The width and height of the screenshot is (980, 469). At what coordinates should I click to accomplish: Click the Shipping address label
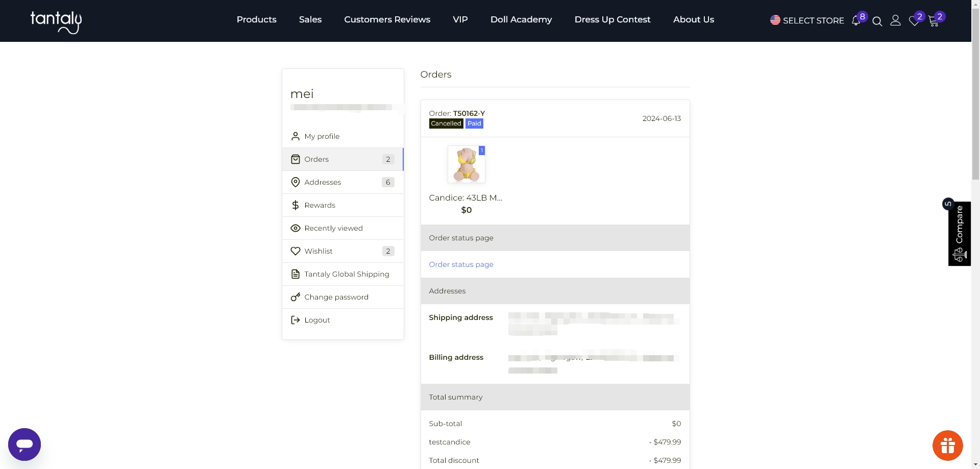(461, 317)
